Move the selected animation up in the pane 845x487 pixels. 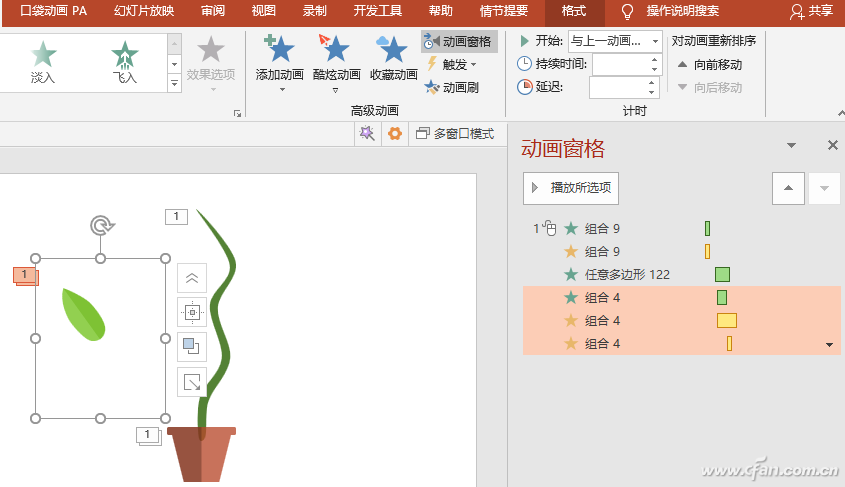(x=788, y=188)
